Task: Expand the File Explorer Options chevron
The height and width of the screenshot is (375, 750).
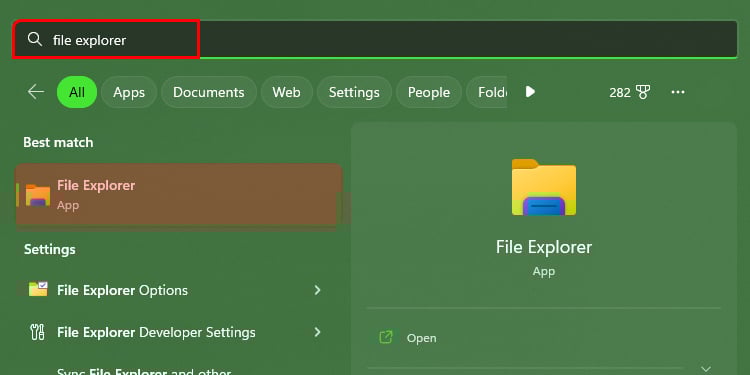Action: pyautogui.click(x=317, y=290)
